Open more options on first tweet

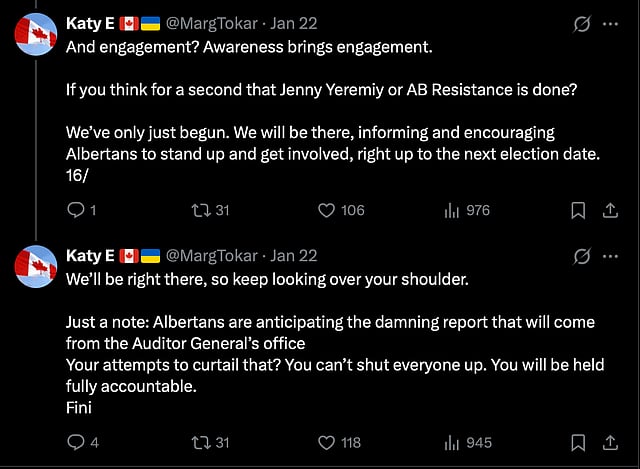tap(609, 23)
